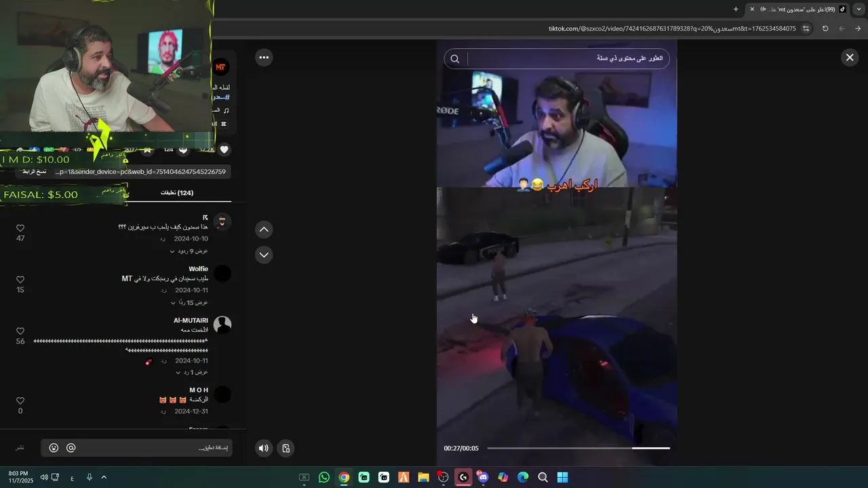
Task: Select the TikTok search results tab
Action: tap(798, 9)
